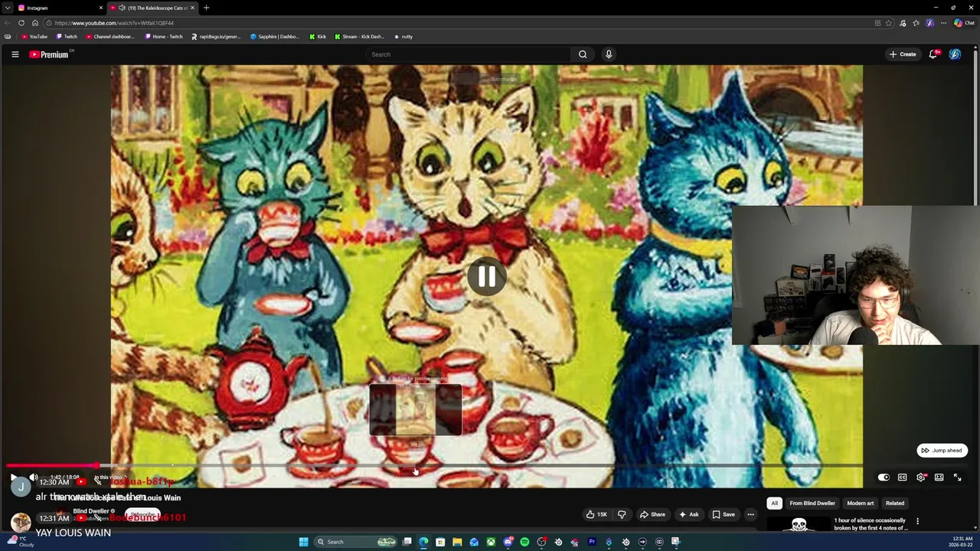Dislike the video with thumbs down
Image resolution: width=980 pixels, height=551 pixels.
[622, 514]
